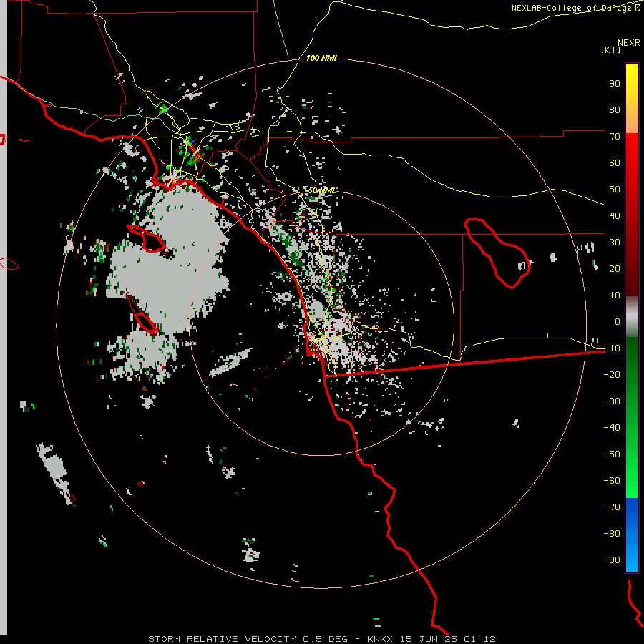Click the blue bottom segment of velocity color bar

click(632, 535)
